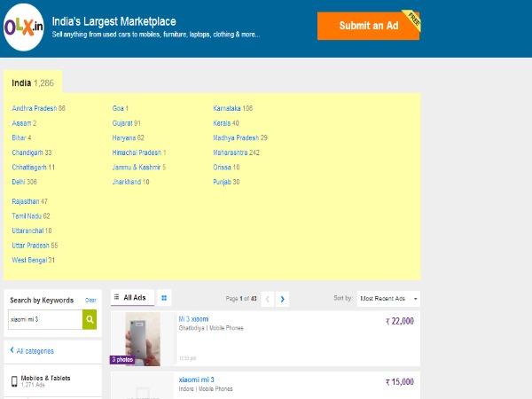
Task: Click the Mobiles & Tablets phone icon
Action: (x=14, y=381)
